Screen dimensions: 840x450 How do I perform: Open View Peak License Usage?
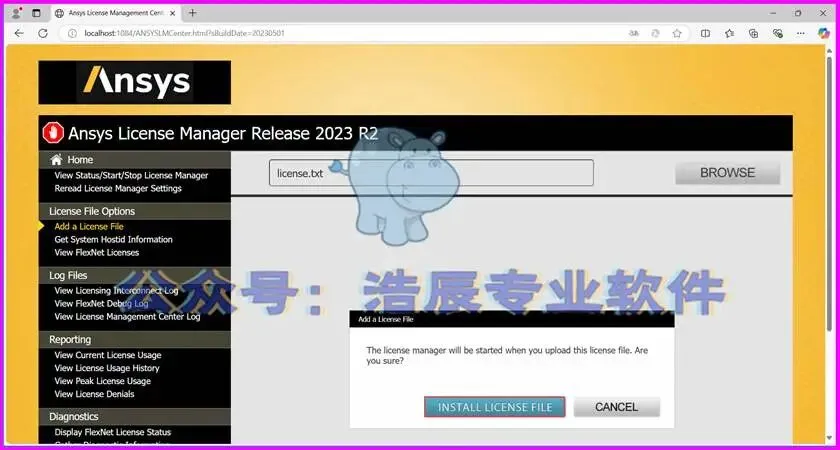point(102,381)
